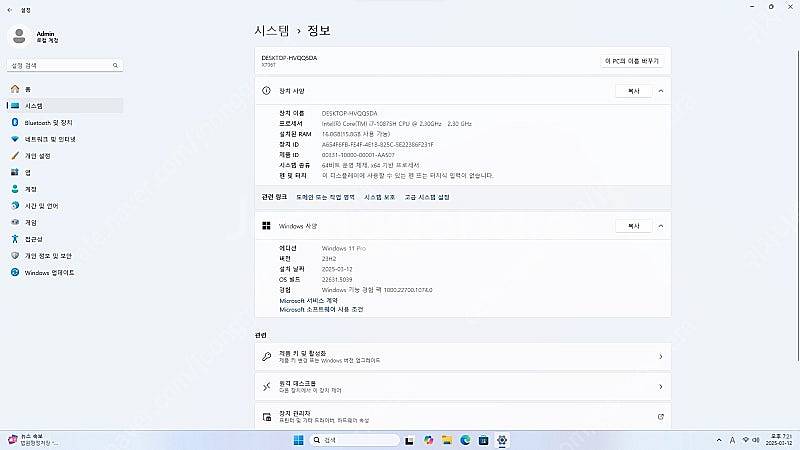Click 시스템 in the breadcrumb header
Viewport: 800px width, 450px height.
tap(272, 31)
